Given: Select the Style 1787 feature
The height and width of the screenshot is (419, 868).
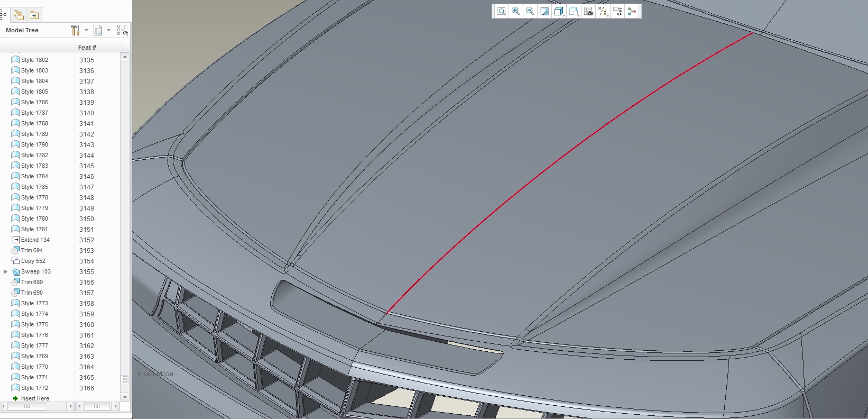Looking at the screenshot, I should pos(34,113).
